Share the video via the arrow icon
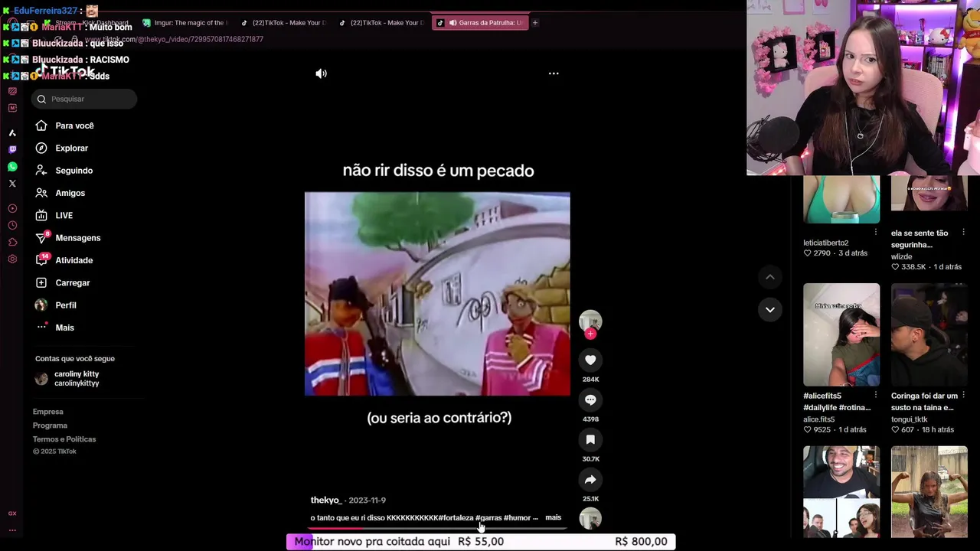The width and height of the screenshot is (980, 551). tap(590, 480)
